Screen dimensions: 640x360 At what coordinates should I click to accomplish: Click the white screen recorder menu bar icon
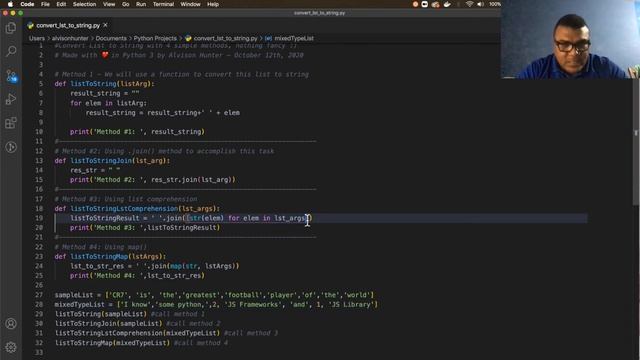click(x=425, y=4)
